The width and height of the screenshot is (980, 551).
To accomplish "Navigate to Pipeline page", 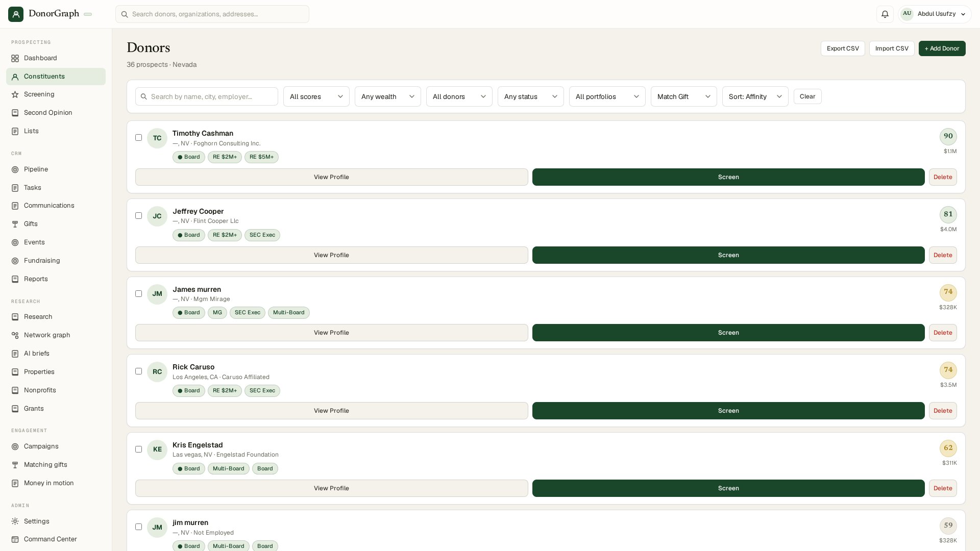I will tap(56, 169).
